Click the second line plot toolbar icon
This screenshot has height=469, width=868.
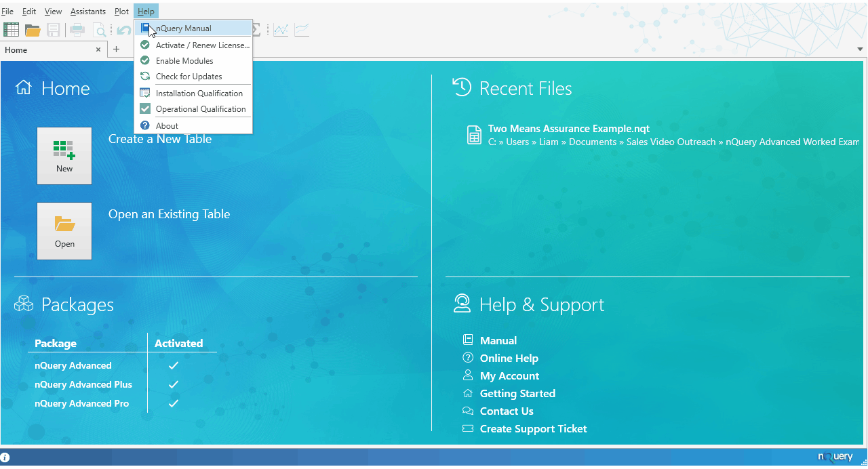pyautogui.click(x=302, y=29)
